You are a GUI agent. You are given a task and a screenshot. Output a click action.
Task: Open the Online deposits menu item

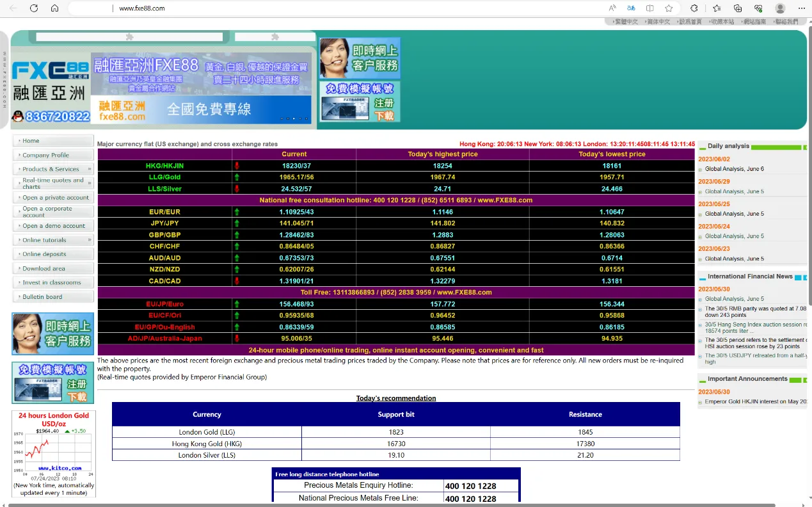[x=53, y=254]
